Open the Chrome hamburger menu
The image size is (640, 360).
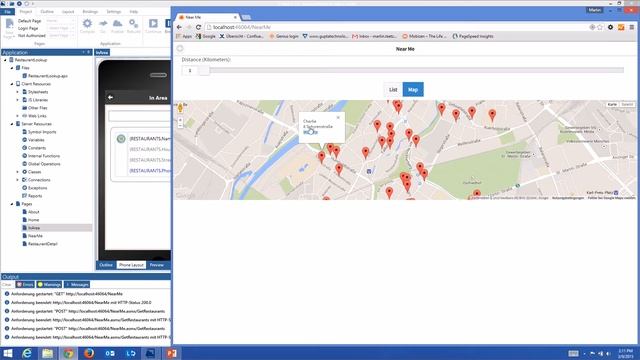(x=631, y=27)
